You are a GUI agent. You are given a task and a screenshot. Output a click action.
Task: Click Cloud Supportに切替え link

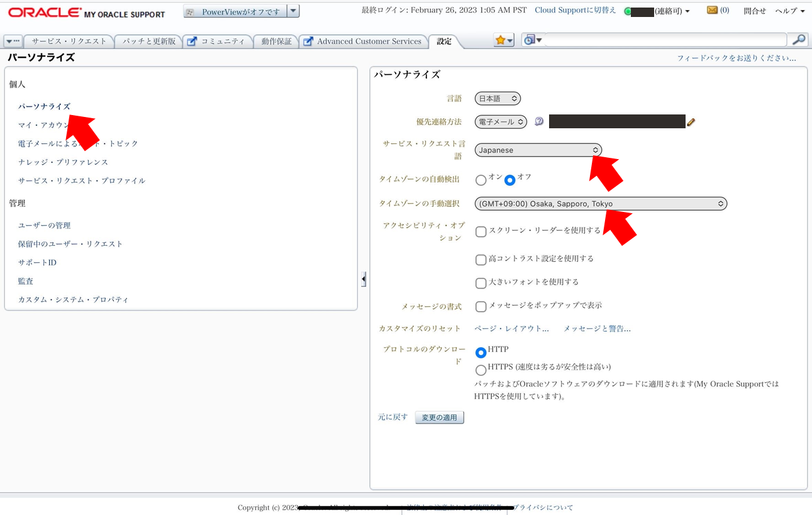click(x=576, y=11)
